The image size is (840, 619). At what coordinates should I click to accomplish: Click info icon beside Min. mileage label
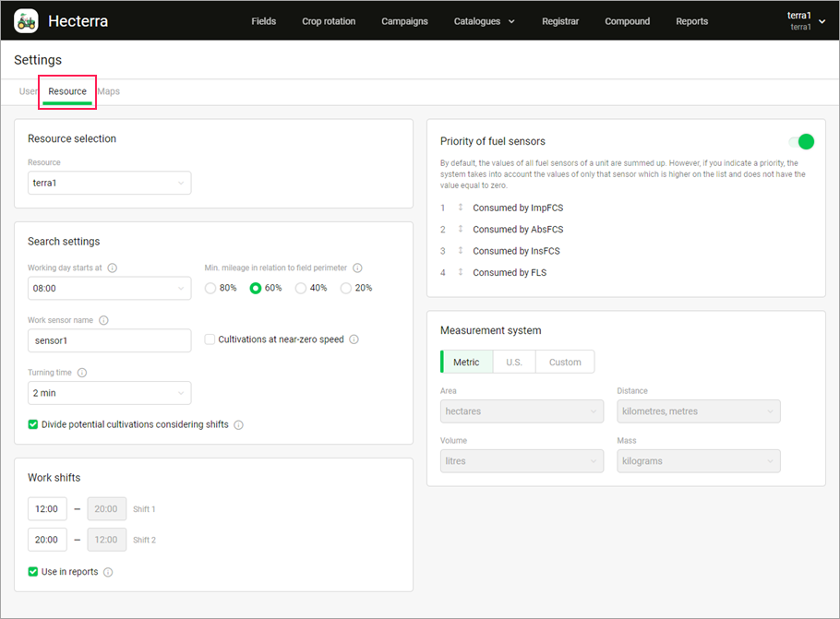tap(357, 268)
